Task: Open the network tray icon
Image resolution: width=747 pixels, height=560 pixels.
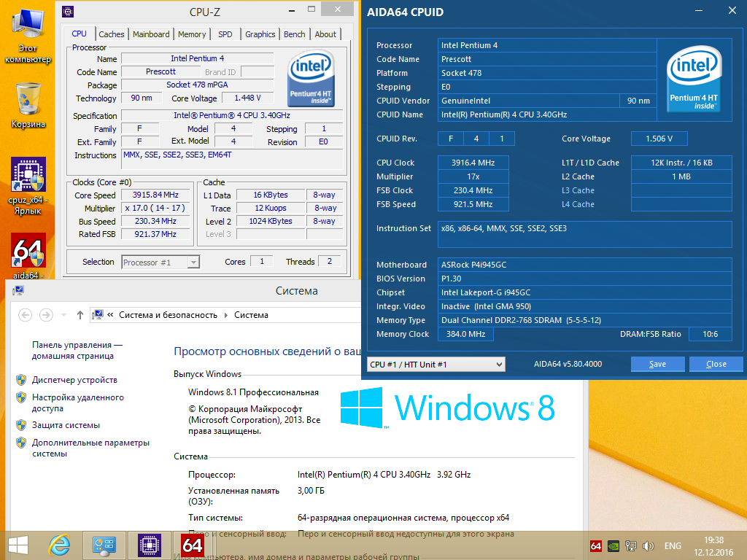Action: coord(631,546)
